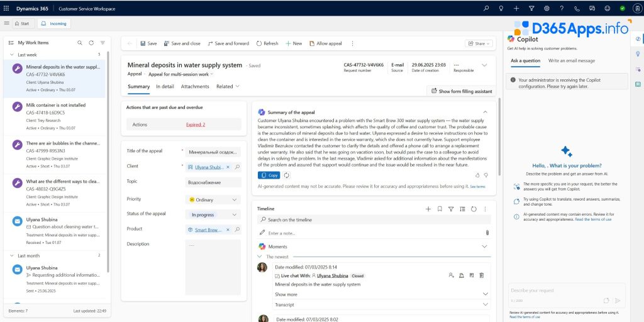Image resolution: width=644 pixels, height=322 pixels.
Task: Open the appeal form selector dropdown
Action: tap(180, 74)
